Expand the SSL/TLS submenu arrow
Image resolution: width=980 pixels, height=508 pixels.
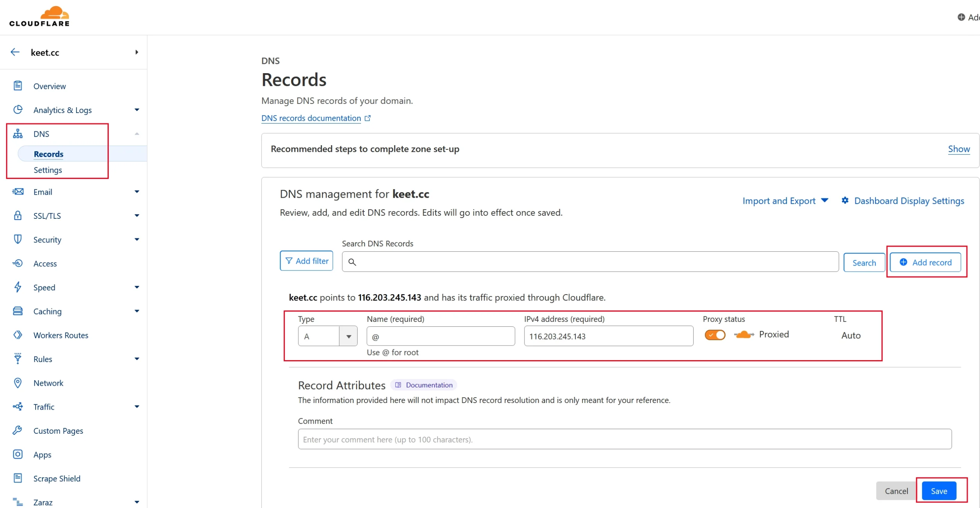137,215
